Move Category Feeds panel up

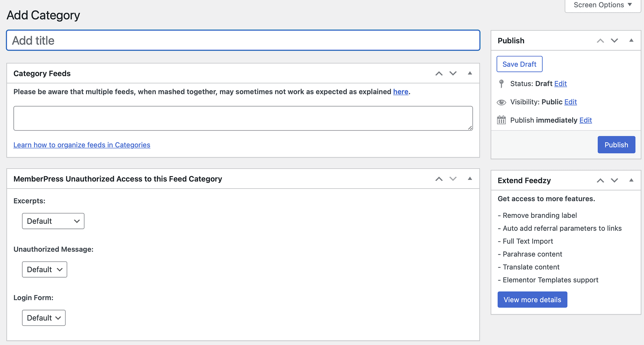point(439,73)
